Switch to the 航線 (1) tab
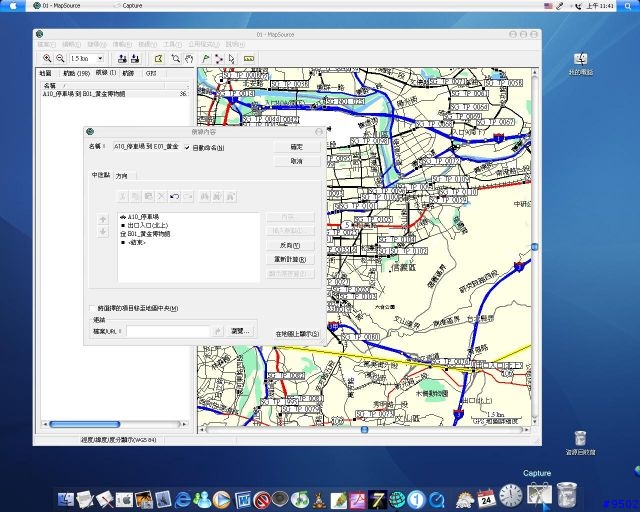 click(x=106, y=73)
